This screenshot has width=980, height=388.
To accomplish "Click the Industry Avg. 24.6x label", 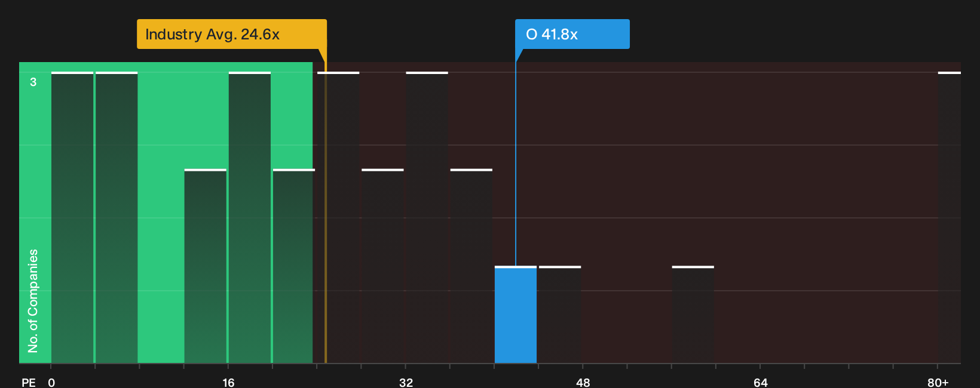I will 232,34.
